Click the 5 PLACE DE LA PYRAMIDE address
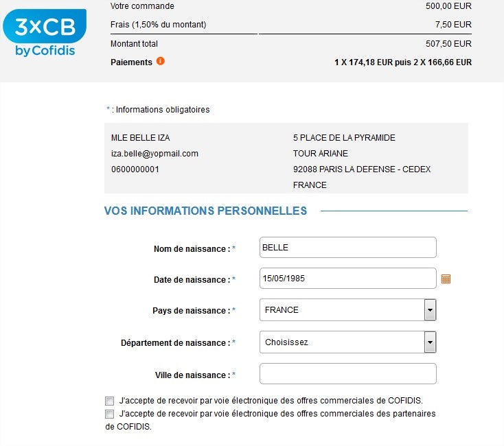Screen dimensions: 504x446 coord(344,138)
